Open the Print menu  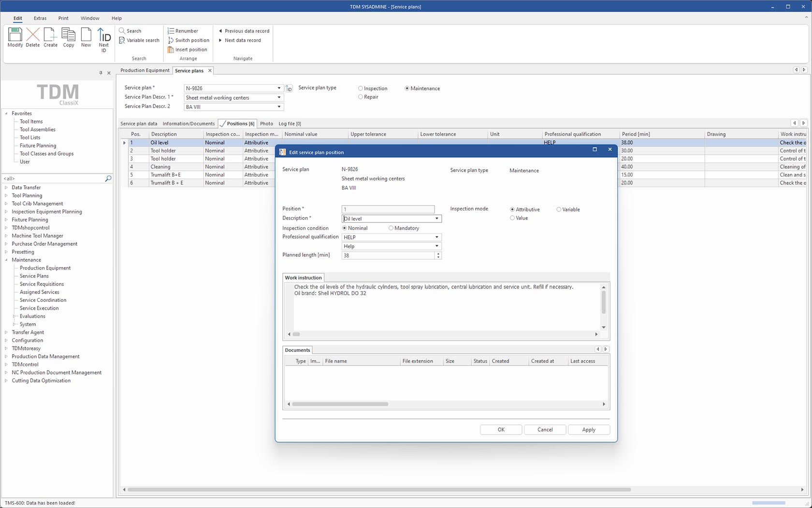pyautogui.click(x=63, y=18)
